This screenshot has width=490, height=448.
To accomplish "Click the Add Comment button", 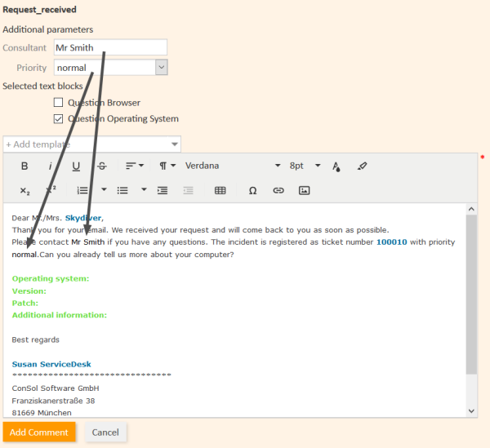I will (39, 432).
